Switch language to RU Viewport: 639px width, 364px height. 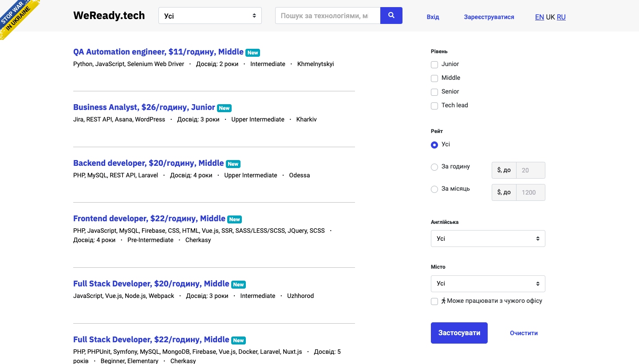561,17
